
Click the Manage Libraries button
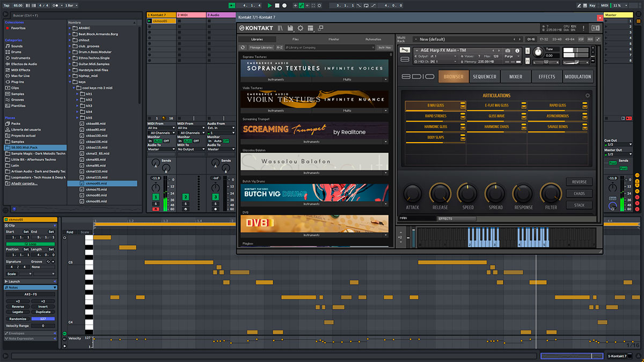[261, 47]
